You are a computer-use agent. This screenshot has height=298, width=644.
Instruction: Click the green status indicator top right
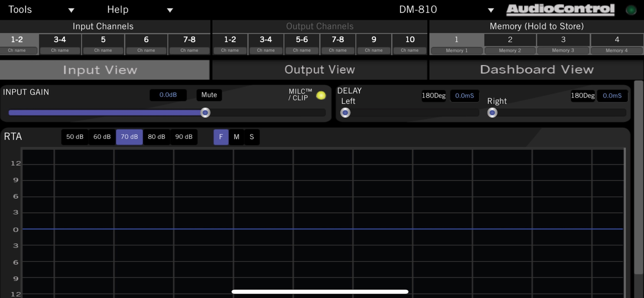point(632,10)
